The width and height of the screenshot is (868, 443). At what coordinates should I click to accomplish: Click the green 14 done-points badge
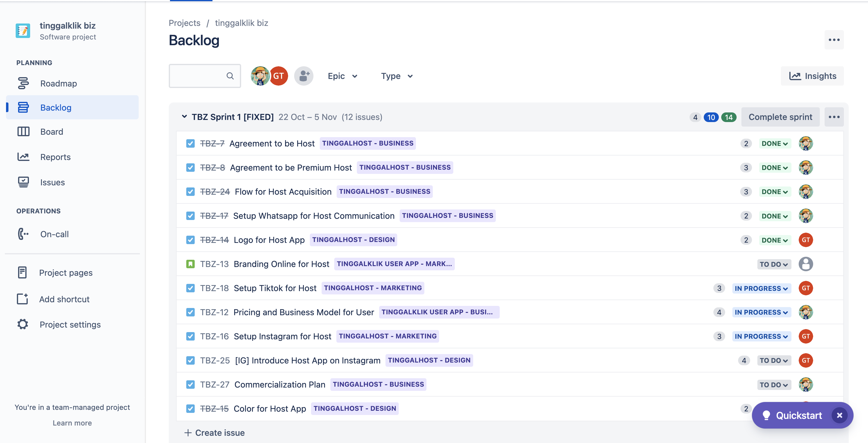[728, 117]
